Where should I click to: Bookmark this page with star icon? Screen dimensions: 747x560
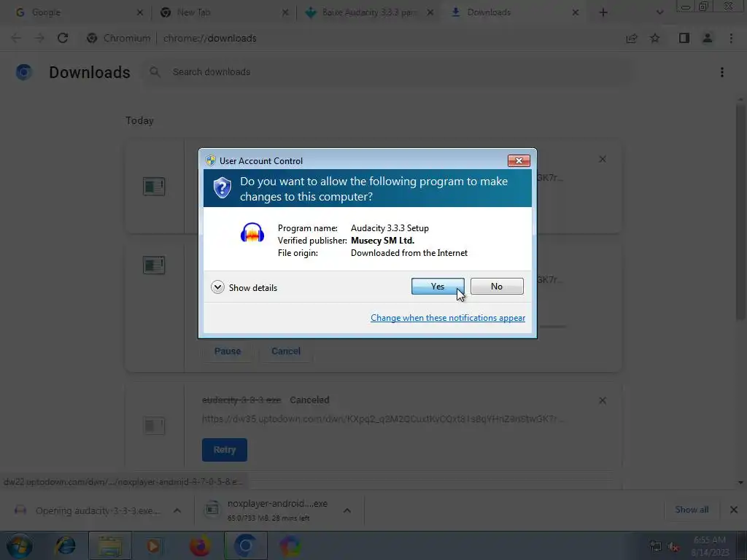click(x=655, y=38)
